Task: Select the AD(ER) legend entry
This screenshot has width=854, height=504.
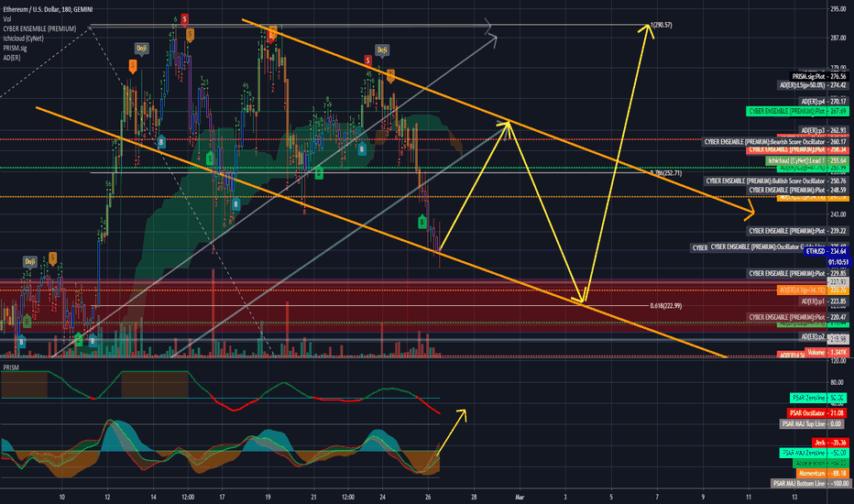Action: tap(11, 58)
